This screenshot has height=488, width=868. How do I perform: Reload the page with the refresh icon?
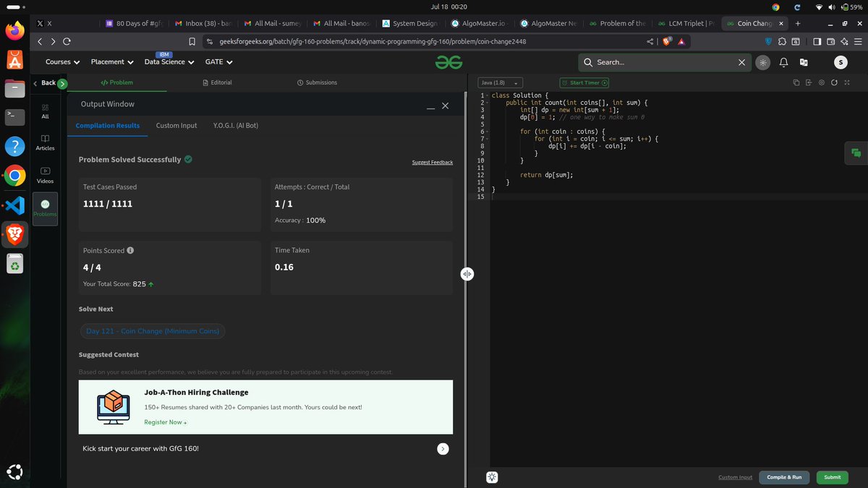coord(67,42)
